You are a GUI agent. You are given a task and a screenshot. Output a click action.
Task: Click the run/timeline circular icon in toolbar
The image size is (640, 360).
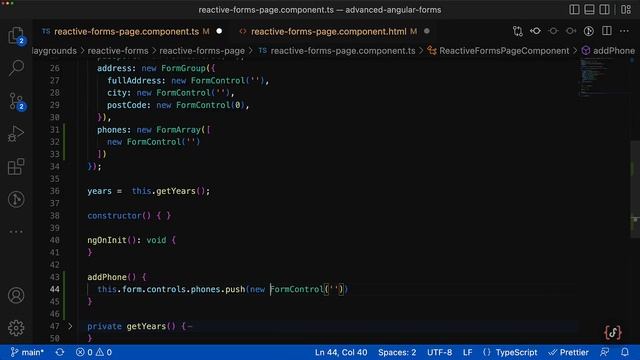[589, 31]
